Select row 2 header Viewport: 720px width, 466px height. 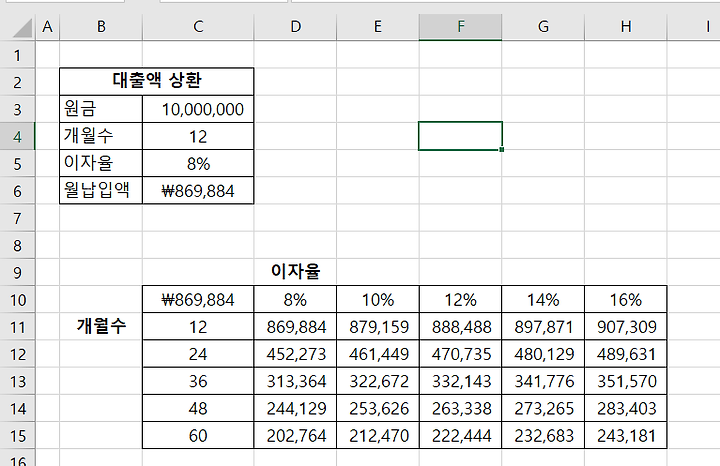17,82
